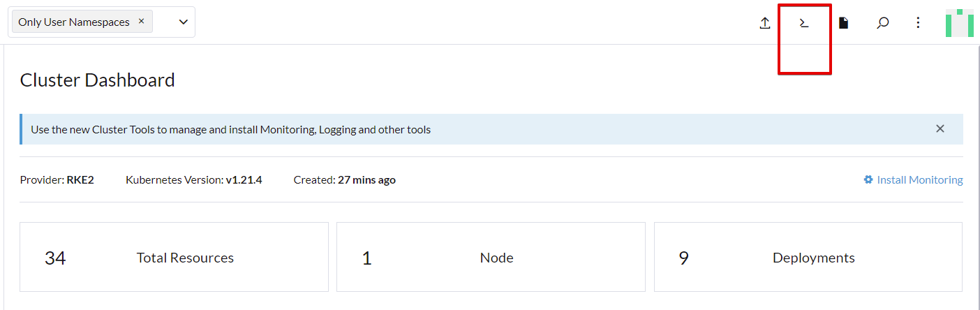Open the kubectl shell icon
Viewport: 980px width, 310px height.
coord(804,23)
